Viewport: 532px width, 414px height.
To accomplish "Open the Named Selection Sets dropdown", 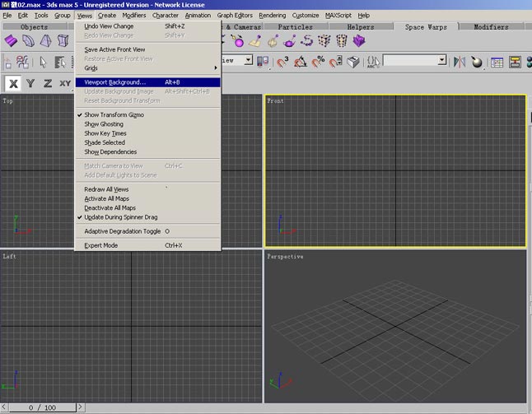I will (441, 60).
